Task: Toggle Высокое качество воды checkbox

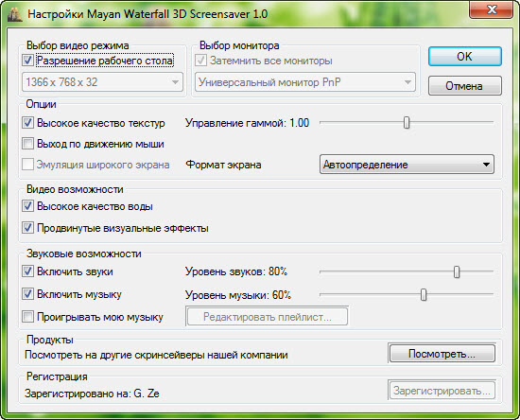Action: click(27, 206)
